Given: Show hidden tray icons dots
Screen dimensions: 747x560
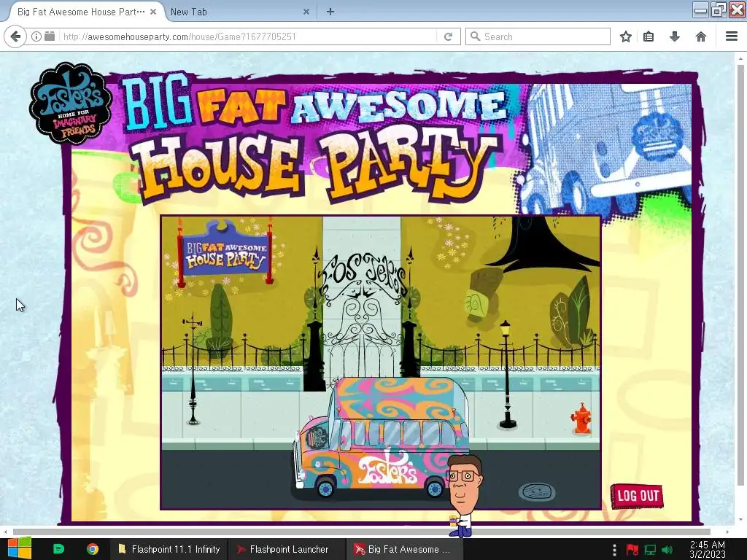Looking at the screenshot, I should pos(614,550).
